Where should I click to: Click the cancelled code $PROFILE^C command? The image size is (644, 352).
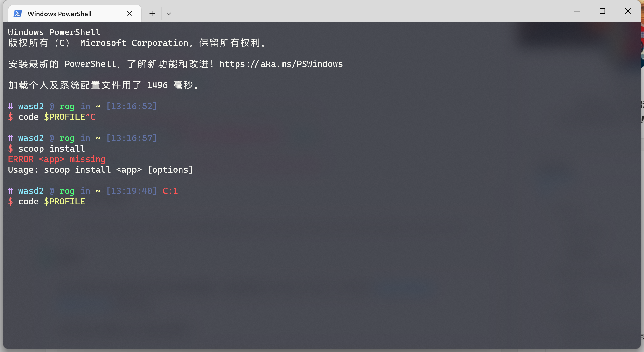click(x=57, y=117)
